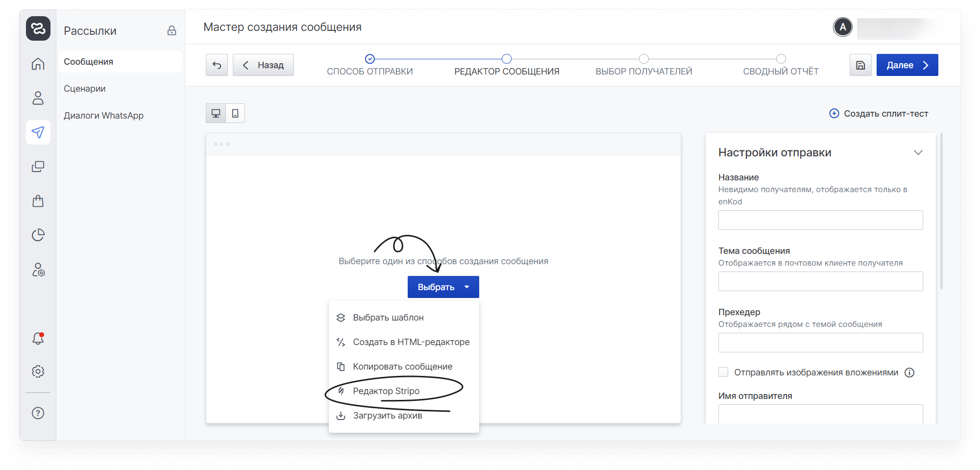Go to СПОСОБ ОТПРАВКИ step
Image resolution: width=980 pixels, height=470 pixels.
point(370,66)
